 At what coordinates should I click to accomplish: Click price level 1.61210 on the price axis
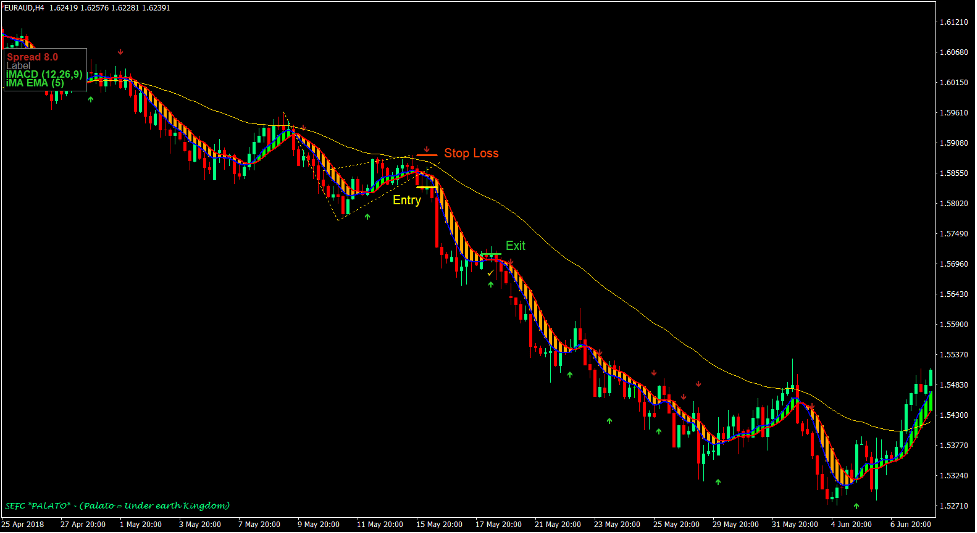tap(953, 22)
